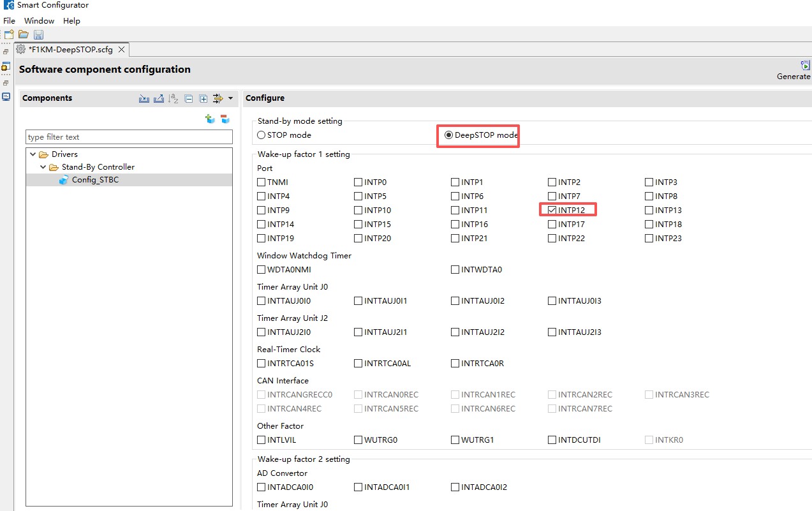Click the Remove component icon
The image size is (812, 511).
point(225,119)
